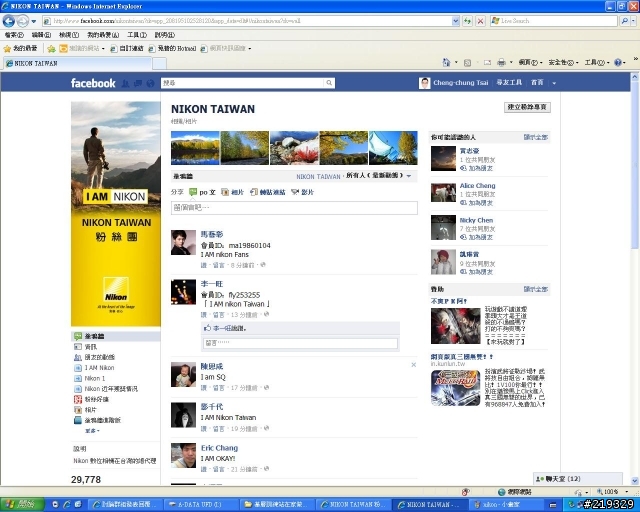Open the Nikon 近年獲獎情況 sidebar item
The width and height of the screenshot is (640, 512).
111,389
